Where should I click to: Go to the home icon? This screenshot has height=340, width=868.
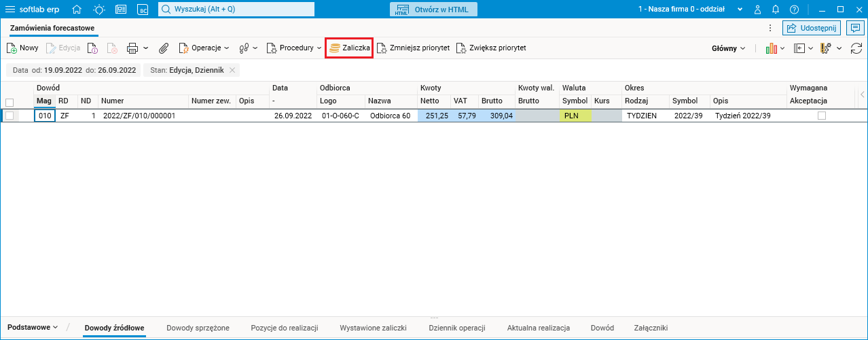77,10
